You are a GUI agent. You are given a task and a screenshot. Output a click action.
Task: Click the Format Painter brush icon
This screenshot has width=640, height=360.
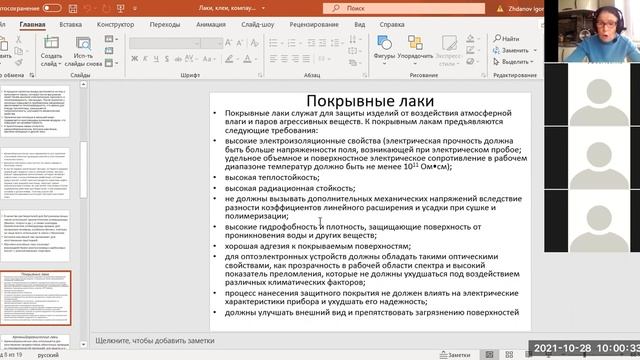pyautogui.click(x=18, y=62)
